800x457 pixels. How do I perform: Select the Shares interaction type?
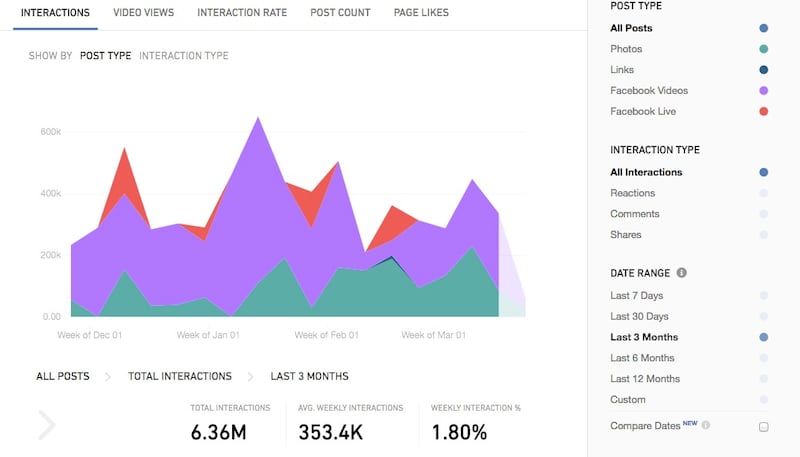click(626, 235)
